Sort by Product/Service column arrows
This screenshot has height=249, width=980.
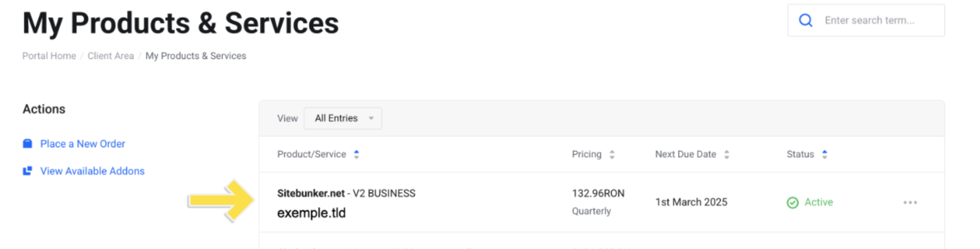pos(356,154)
